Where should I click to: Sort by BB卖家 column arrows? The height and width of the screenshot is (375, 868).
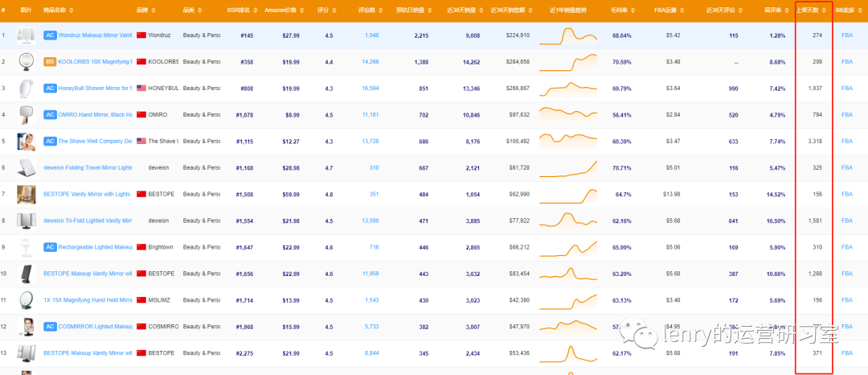tap(858, 10)
